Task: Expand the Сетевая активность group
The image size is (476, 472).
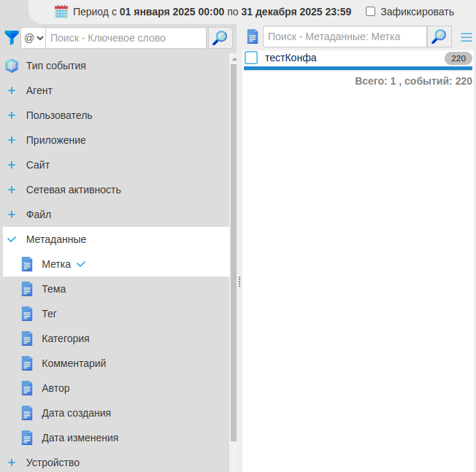Action: (x=12, y=190)
